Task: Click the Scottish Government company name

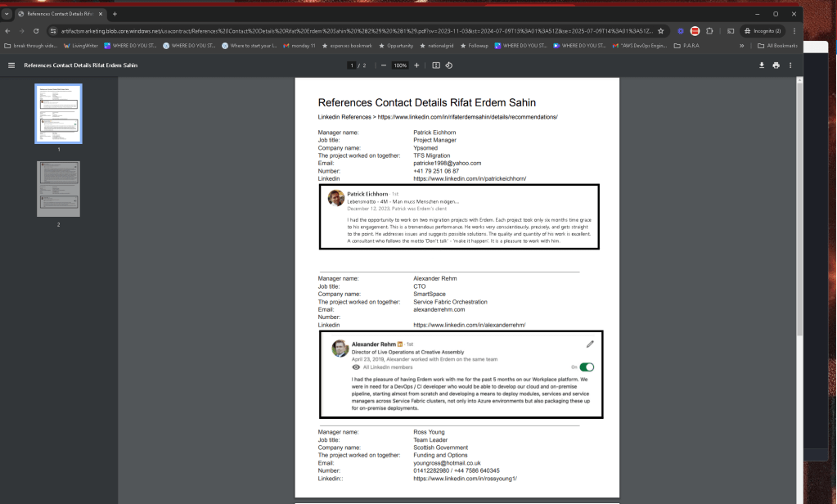Action: (x=440, y=448)
